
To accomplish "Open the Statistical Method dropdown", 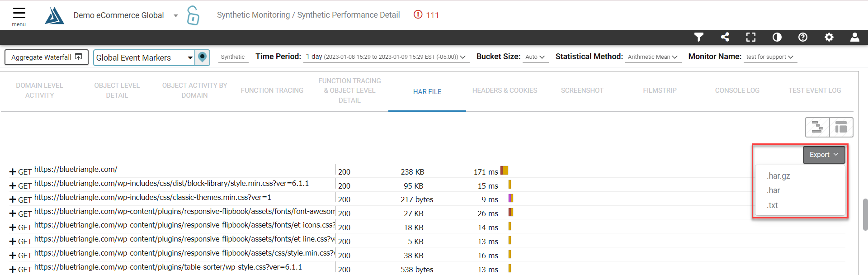I will click(653, 57).
